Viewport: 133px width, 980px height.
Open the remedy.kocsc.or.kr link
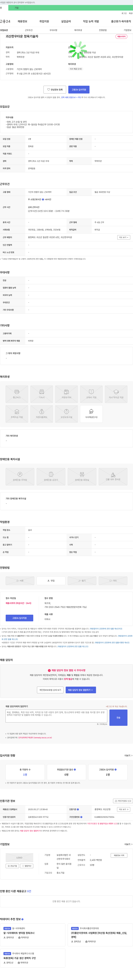[x=35, y=737]
